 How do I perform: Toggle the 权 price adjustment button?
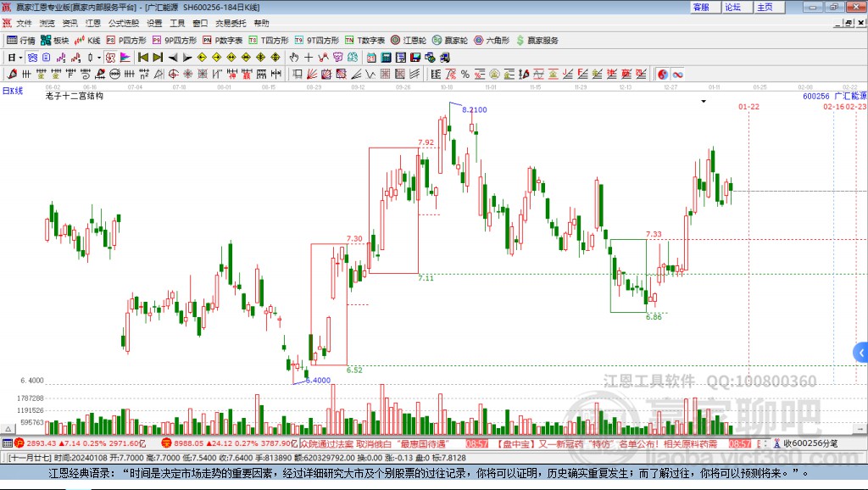110,58
